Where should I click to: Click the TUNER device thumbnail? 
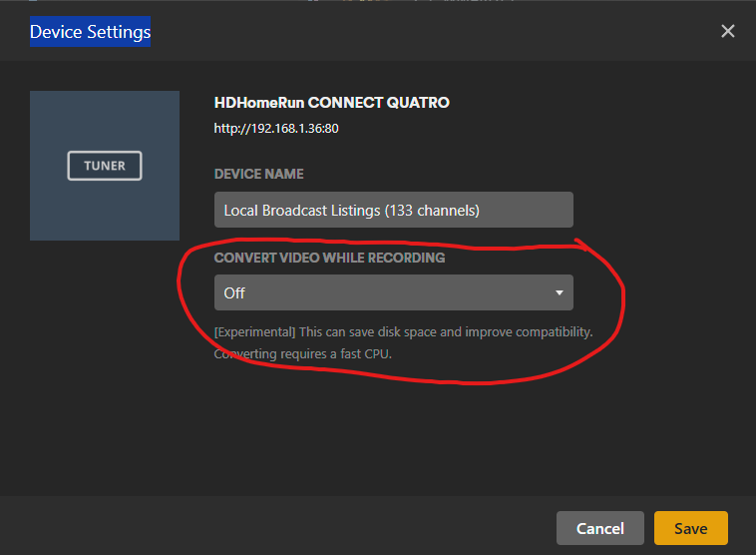pos(105,166)
